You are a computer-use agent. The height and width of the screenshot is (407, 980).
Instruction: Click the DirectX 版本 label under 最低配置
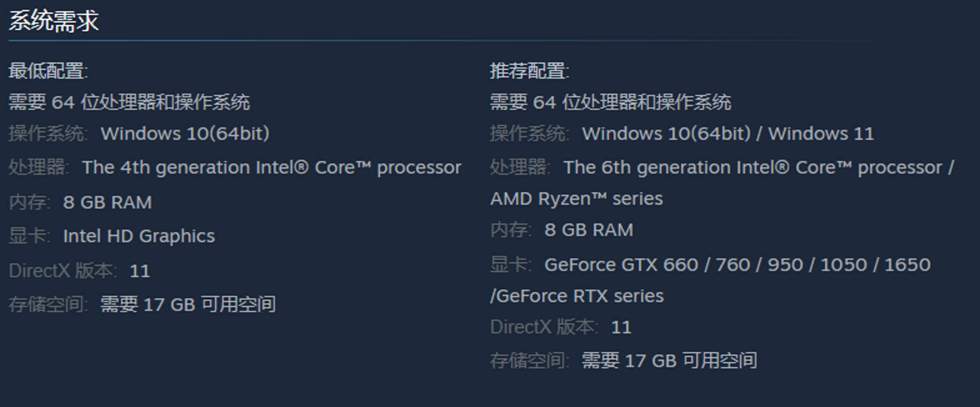tap(62, 271)
